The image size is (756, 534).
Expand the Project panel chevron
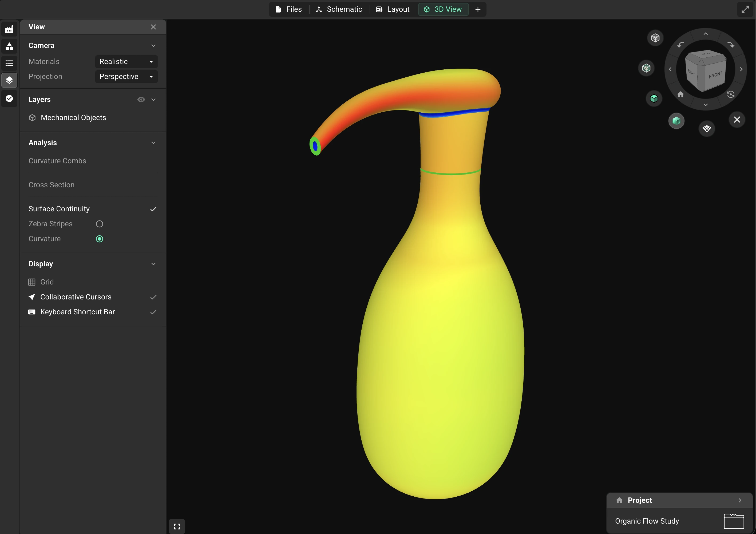(x=740, y=500)
